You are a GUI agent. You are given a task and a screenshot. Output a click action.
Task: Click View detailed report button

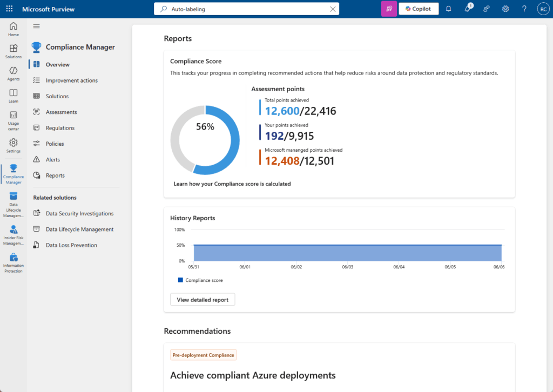tap(203, 300)
